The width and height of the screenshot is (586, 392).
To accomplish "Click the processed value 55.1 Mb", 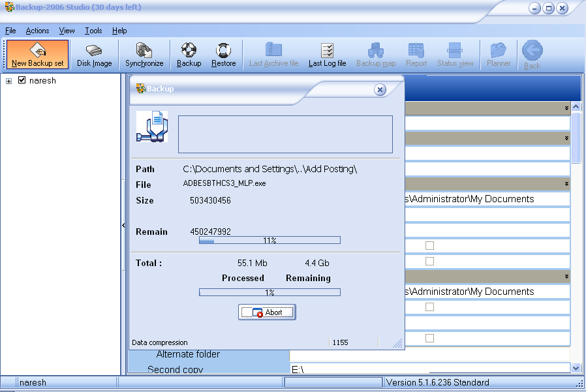I will click(x=253, y=263).
